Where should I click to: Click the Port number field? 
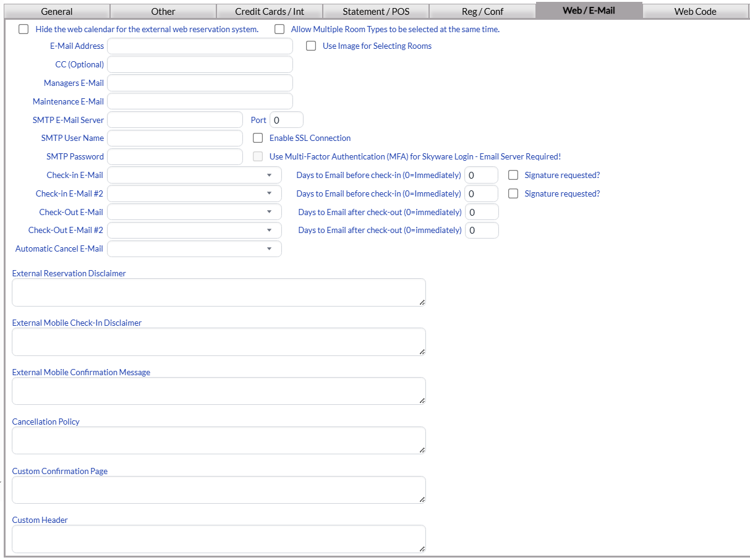(286, 120)
